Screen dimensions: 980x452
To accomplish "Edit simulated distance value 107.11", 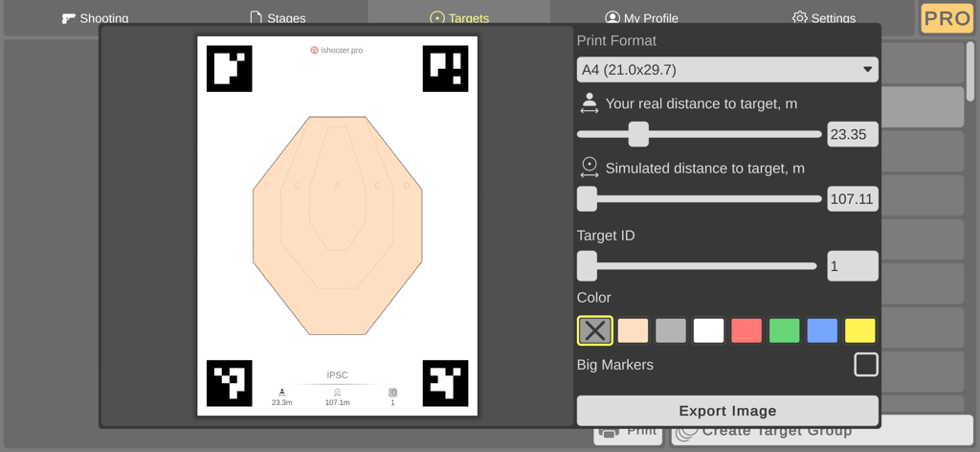I will click(853, 199).
